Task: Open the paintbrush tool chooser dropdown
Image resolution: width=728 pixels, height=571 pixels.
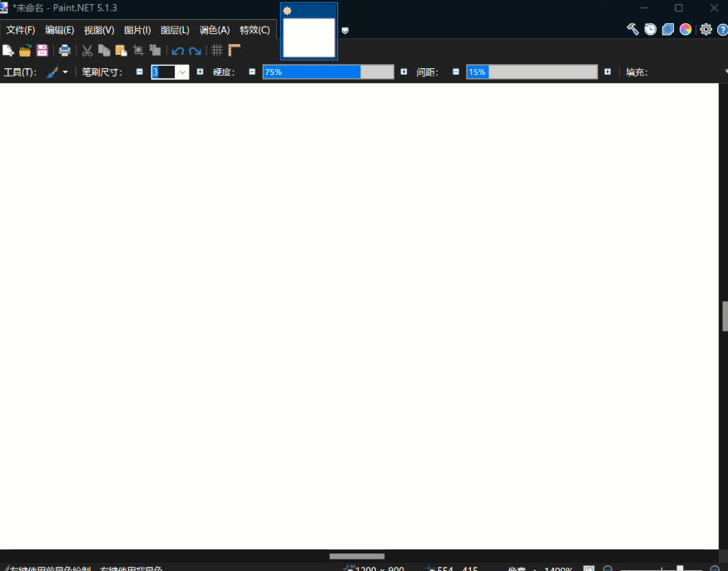Action: click(57, 72)
